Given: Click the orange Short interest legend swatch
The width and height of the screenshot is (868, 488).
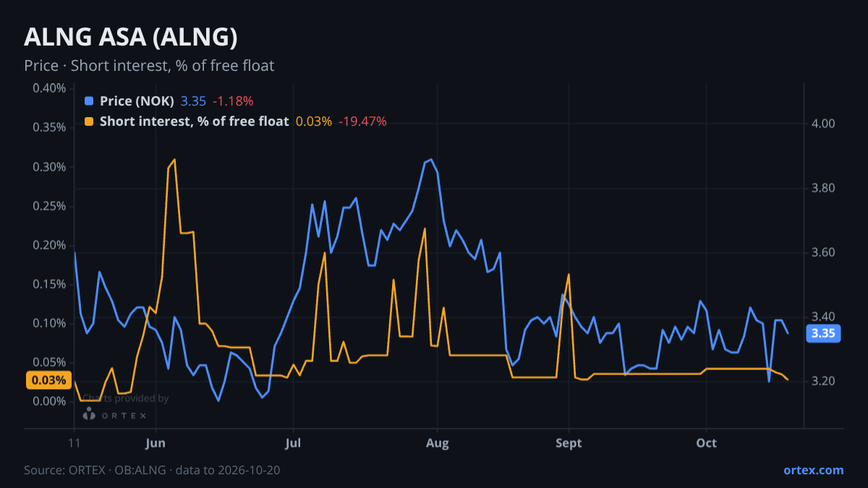Looking at the screenshot, I should [89, 121].
